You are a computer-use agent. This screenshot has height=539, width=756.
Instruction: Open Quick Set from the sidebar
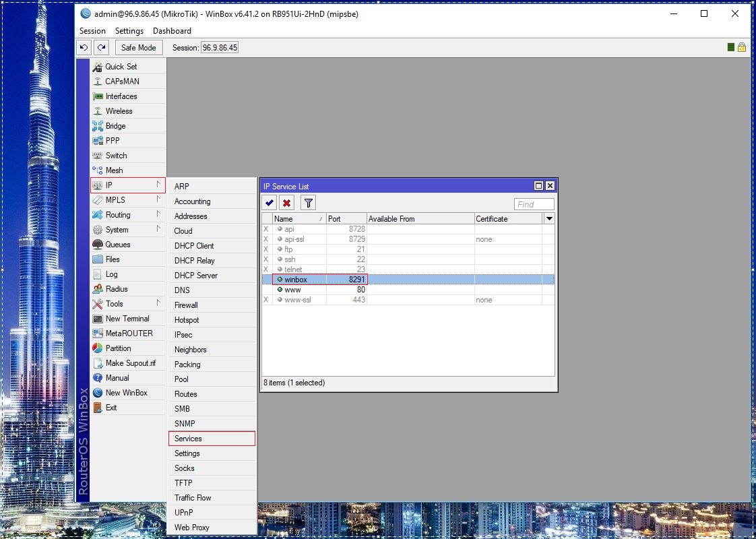pos(120,66)
